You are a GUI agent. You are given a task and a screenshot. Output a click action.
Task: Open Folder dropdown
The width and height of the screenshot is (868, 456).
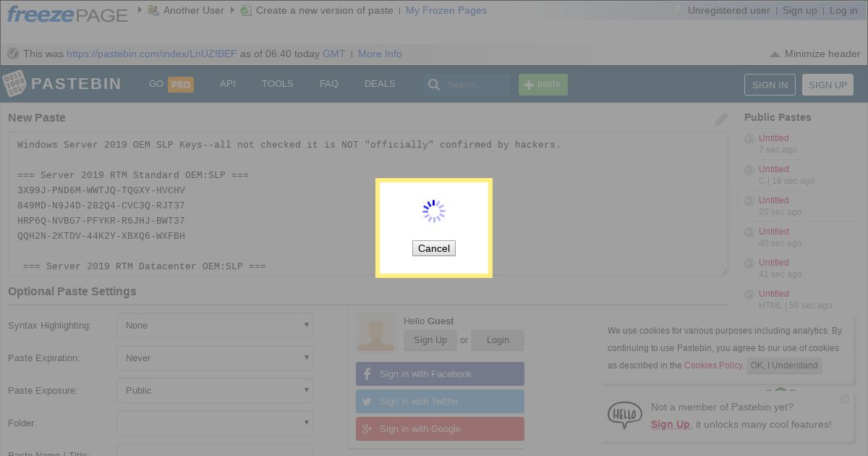[x=215, y=423]
